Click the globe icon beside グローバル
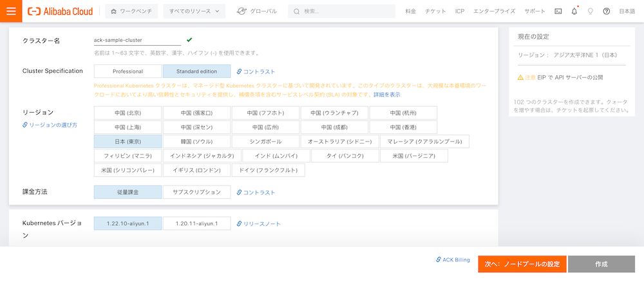This screenshot has width=644, height=282. 241,11
